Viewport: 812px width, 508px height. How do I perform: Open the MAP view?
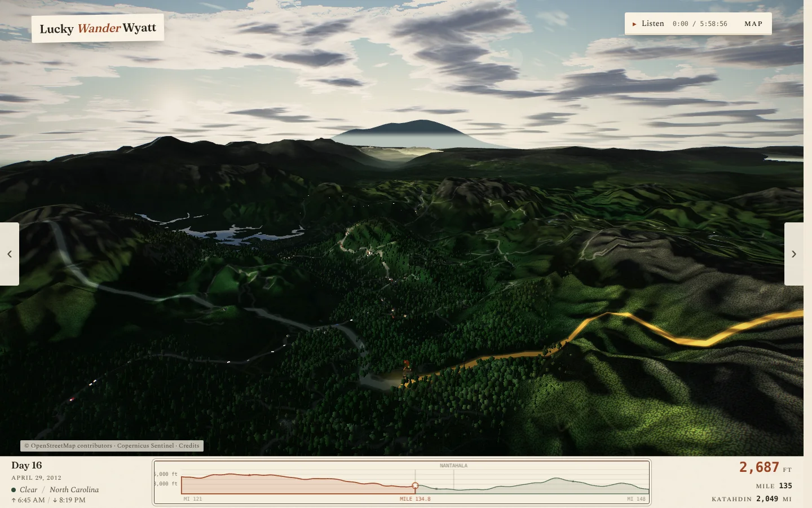click(x=753, y=24)
